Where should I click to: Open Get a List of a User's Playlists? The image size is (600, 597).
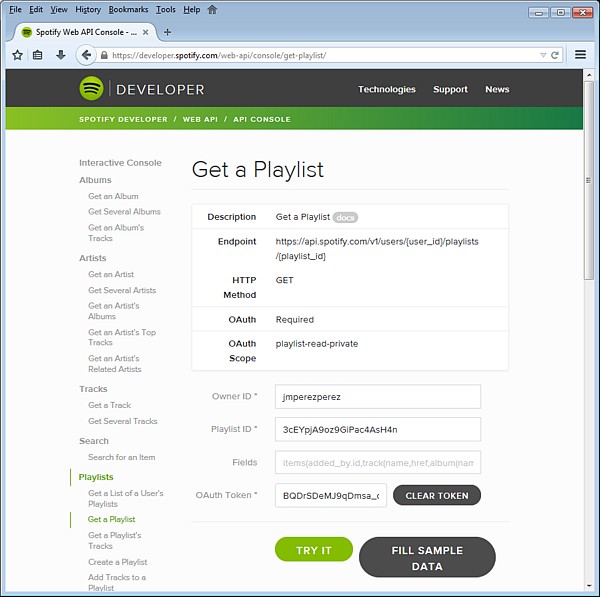point(126,499)
